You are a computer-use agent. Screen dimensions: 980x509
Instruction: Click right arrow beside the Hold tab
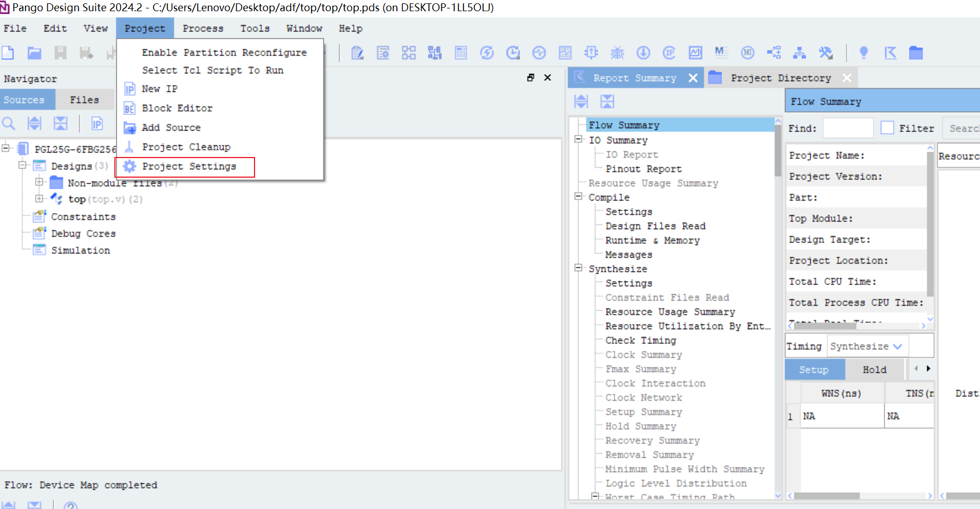[x=928, y=369]
